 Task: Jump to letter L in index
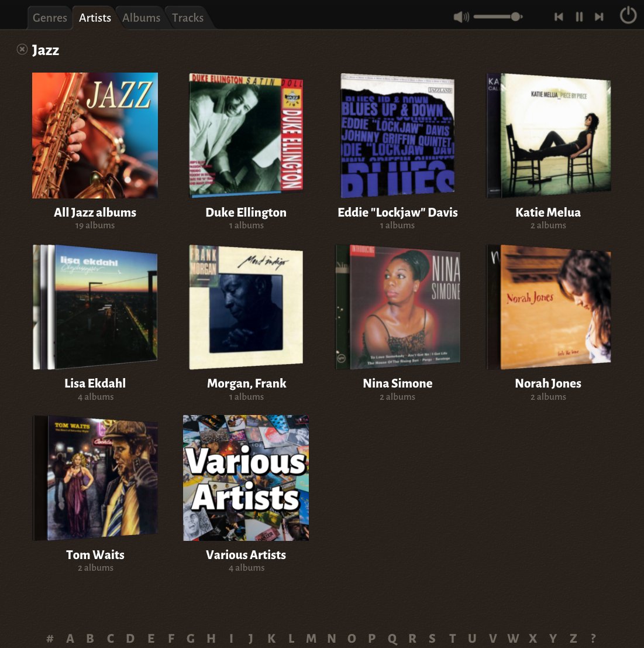click(291, 639)
